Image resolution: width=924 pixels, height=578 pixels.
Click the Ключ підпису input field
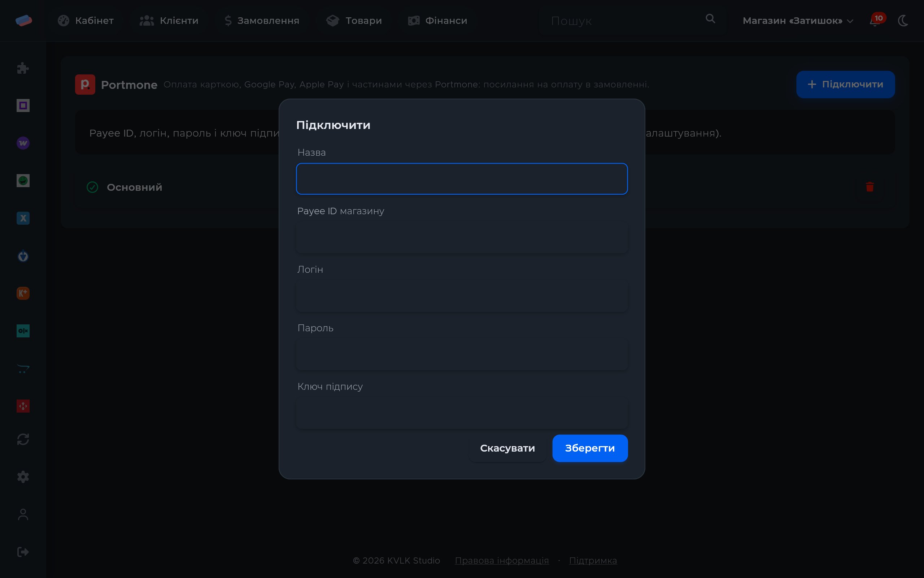[462, 413]
